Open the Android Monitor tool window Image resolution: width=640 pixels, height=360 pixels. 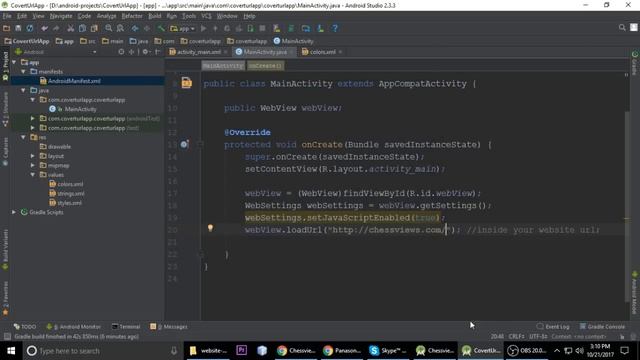click(73, 327)
